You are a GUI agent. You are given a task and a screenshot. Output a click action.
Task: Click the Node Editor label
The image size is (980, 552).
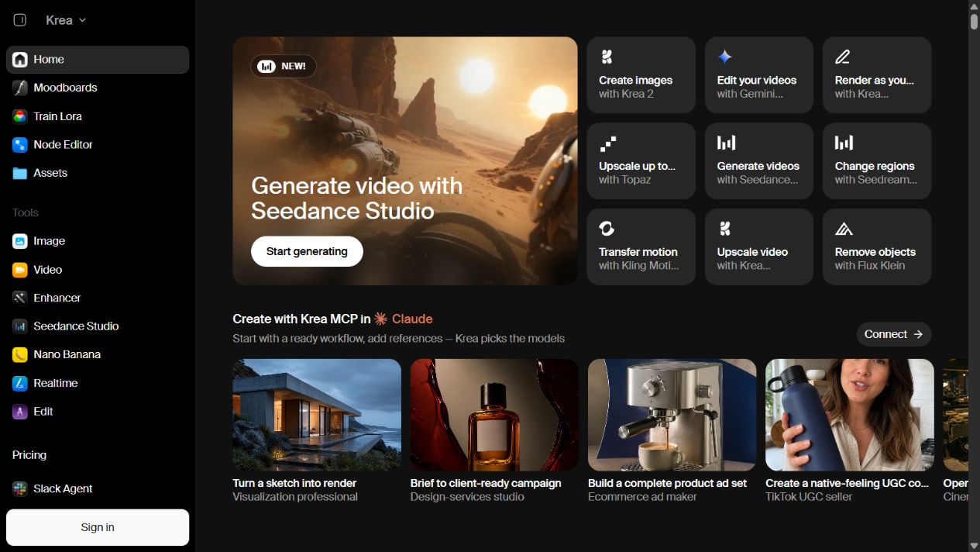(x=63, y=145)
